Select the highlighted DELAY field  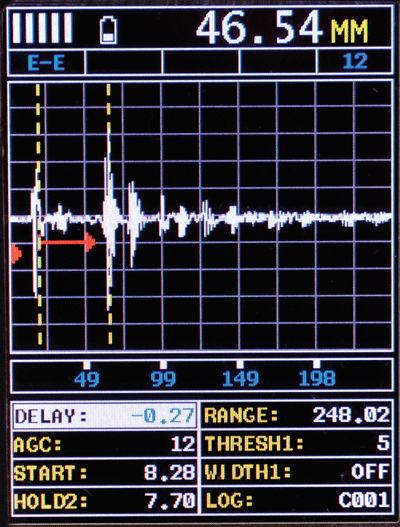tap(105, 416)
